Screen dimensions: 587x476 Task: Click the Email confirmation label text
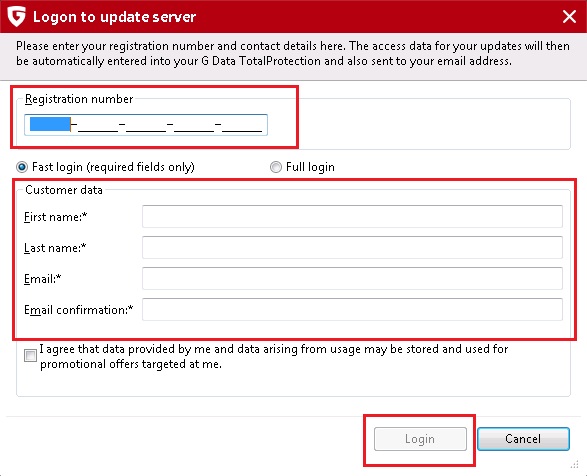79,310
